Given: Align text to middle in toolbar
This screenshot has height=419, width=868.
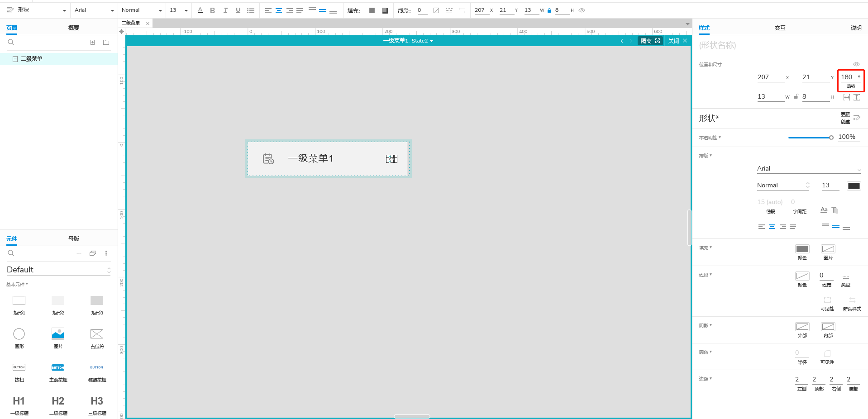Looking at the screenshot, I should [323, 10].
